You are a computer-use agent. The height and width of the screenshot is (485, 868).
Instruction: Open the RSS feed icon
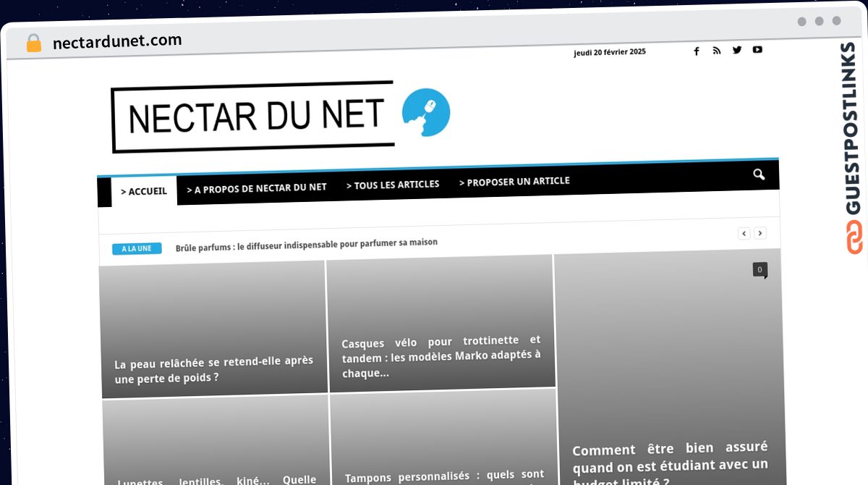click(717, 51)
